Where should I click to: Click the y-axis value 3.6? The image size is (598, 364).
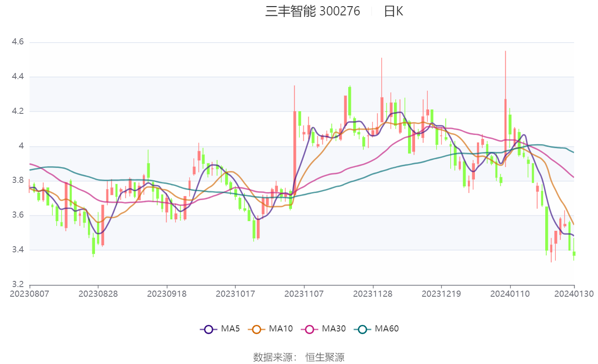coord(18,215)
